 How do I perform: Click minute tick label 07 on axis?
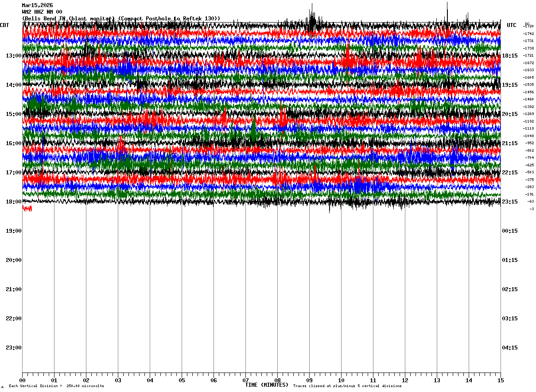coord(245,380)
